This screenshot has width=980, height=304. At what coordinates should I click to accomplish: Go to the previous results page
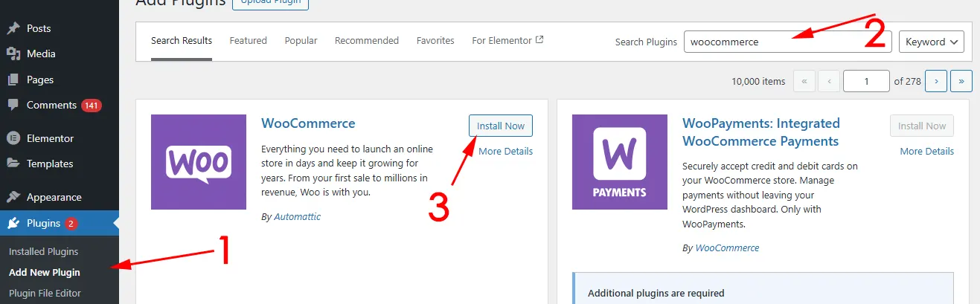830,81
